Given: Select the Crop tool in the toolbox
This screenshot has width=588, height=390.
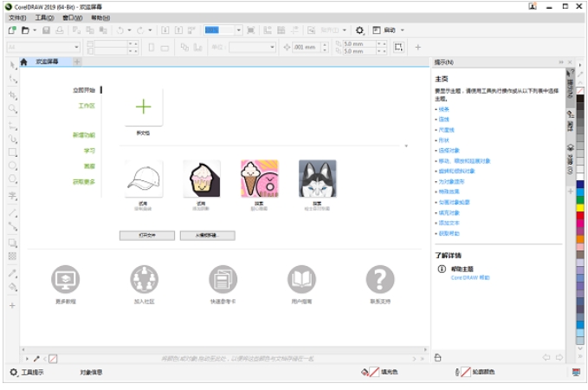Looking at the screenshot, I should pyautogui.click(x=13, y=95).
